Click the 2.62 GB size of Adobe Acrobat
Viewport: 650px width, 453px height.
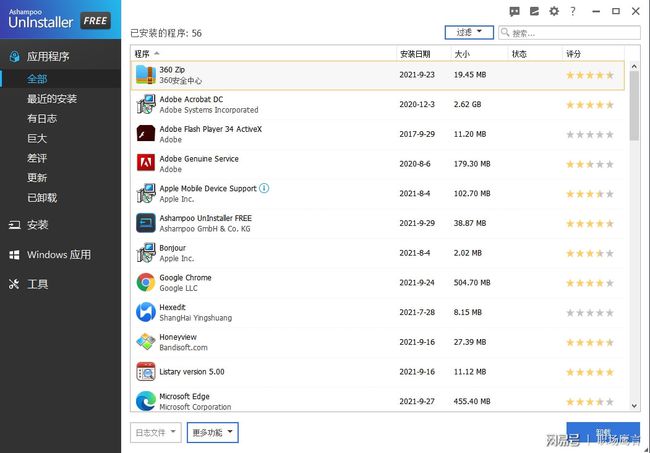coord(467,104)
